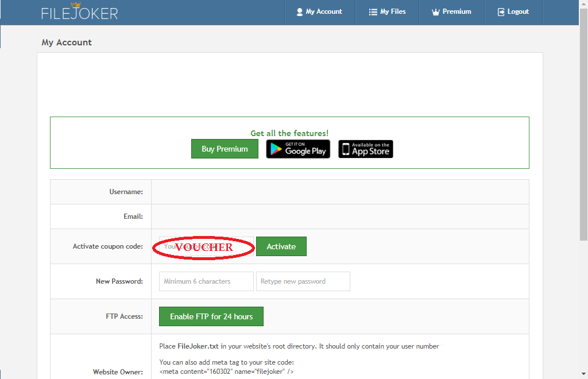Focus the coupon code input field
Image resolution: width=588 pixels, height=379 pixels.
pos(206,246)
